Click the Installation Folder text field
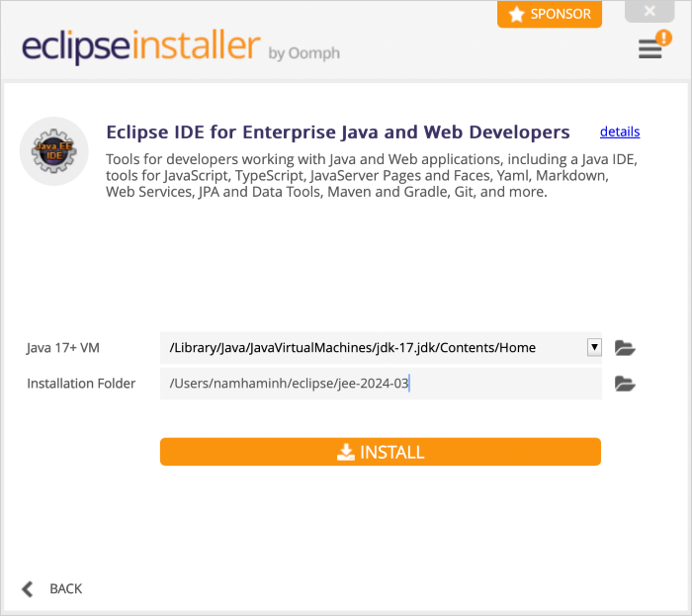 (x=381, y=384)
